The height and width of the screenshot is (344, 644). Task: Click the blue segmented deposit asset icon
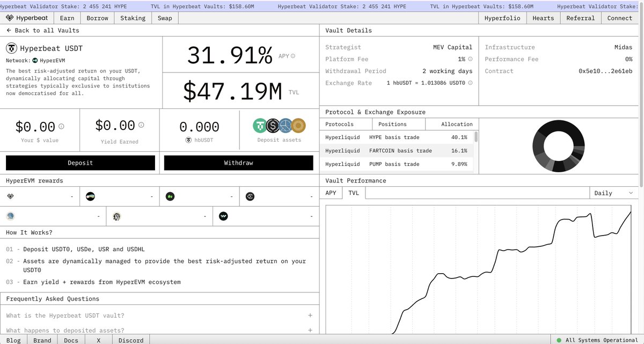[285, 126]
